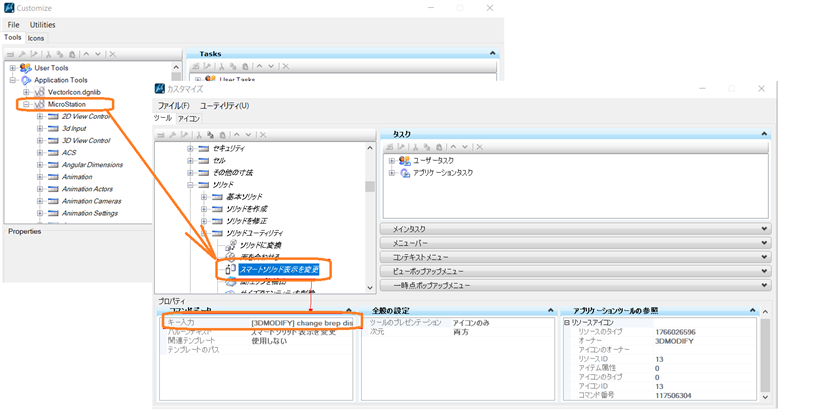
Task: Expand the User Tools node
Action: 12,68
